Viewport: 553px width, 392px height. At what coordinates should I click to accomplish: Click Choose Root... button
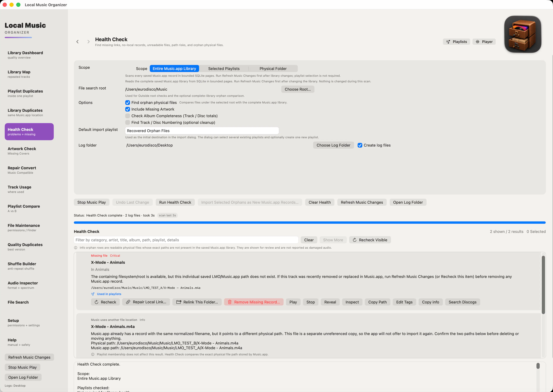298,89
